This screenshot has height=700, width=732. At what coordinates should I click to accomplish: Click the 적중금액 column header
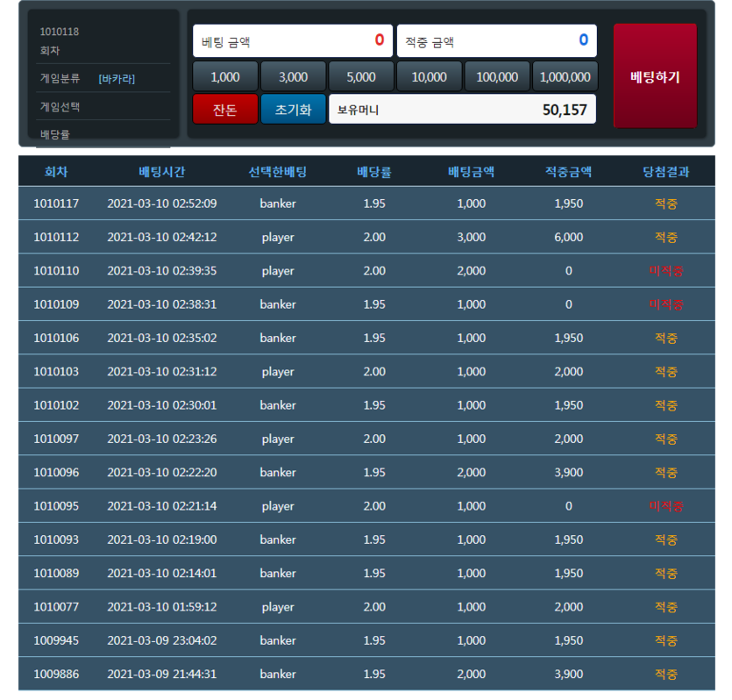569,172
